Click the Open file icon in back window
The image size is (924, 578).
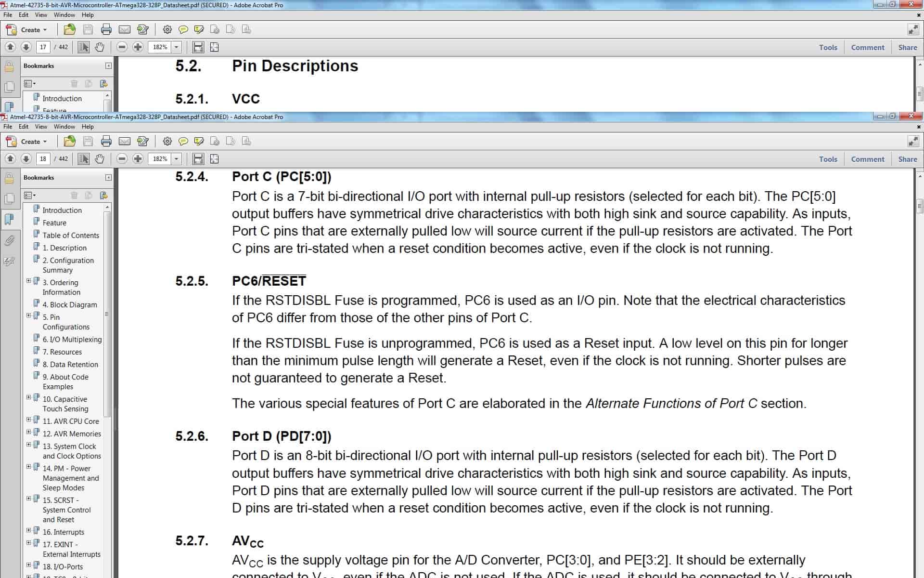(x=70, y=29)
